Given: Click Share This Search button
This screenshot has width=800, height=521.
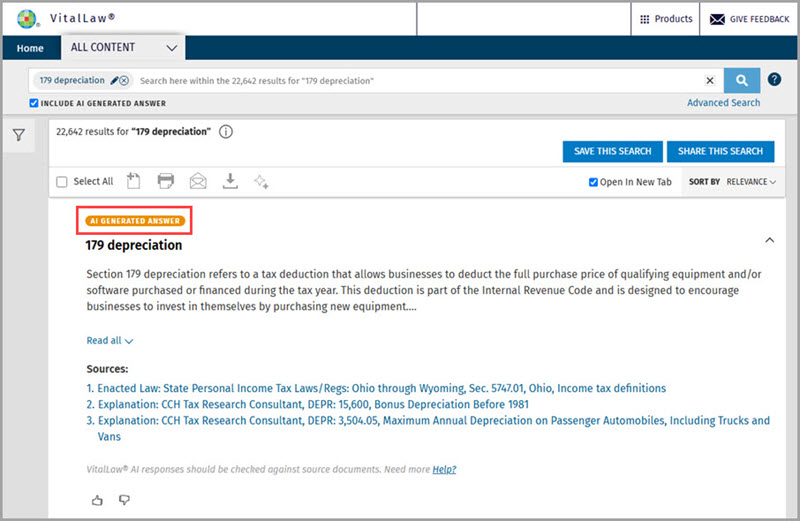Looking at the screenshot, I should pos(720,152).
